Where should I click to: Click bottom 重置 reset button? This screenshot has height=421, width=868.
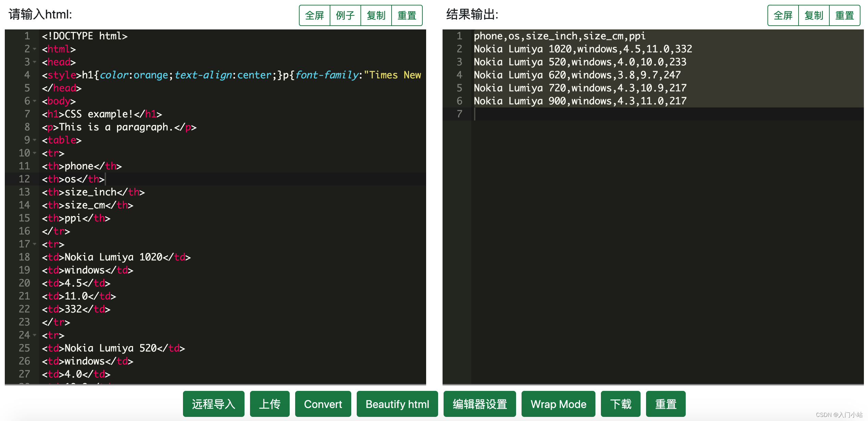(x=666, y=404)
